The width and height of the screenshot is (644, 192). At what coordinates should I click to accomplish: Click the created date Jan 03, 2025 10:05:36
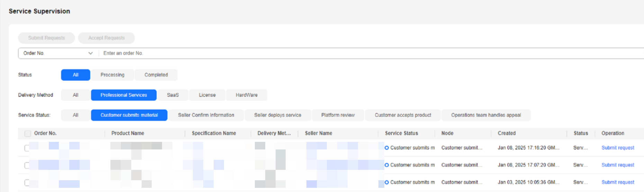click(529, 182)
